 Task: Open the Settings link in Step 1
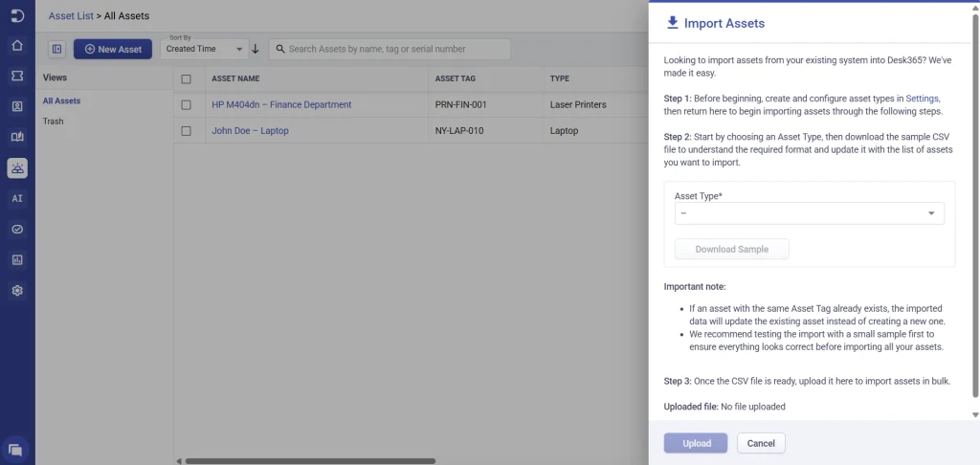(922, 99)
